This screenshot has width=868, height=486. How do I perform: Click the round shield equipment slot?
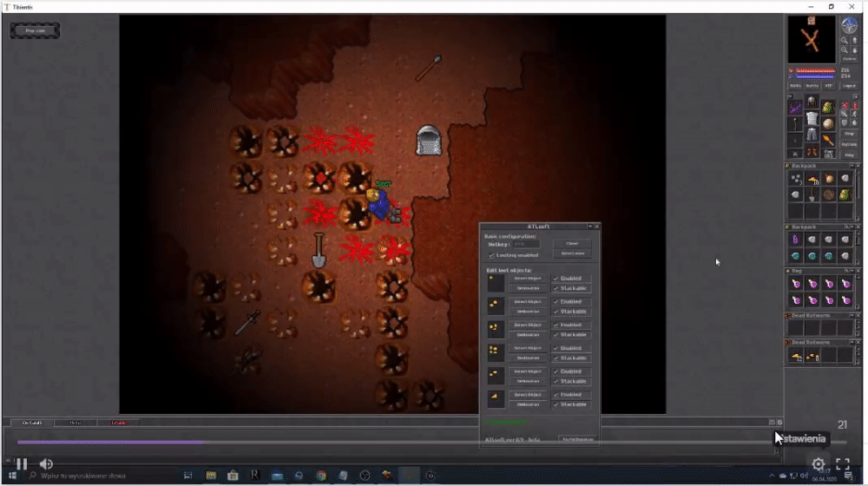828,124
